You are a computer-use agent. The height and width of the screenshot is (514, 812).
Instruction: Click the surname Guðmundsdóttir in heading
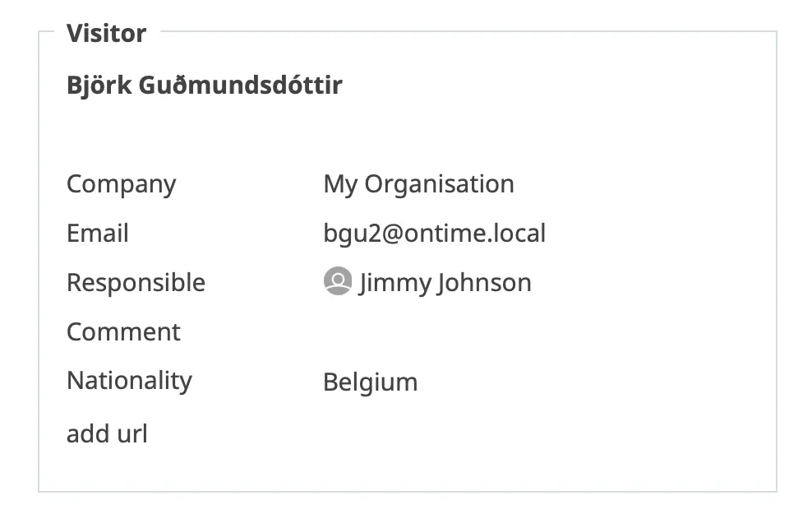[240, 86]
